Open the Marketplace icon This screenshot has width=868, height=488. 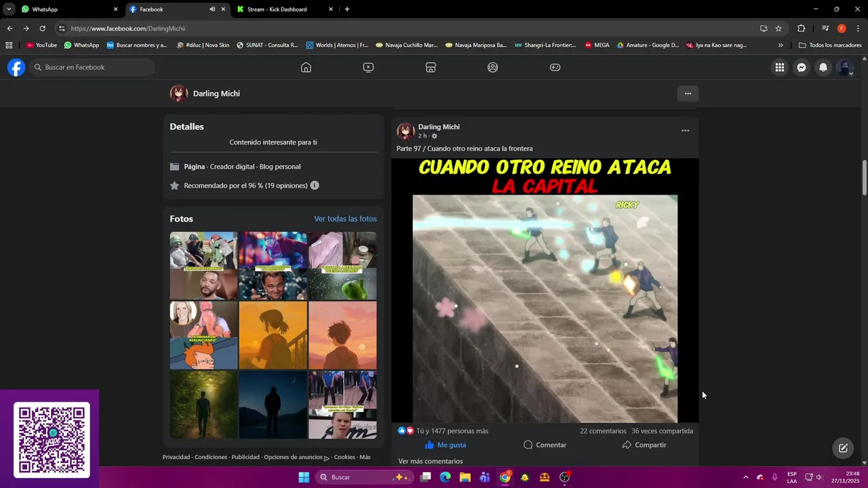pos(431,67)
